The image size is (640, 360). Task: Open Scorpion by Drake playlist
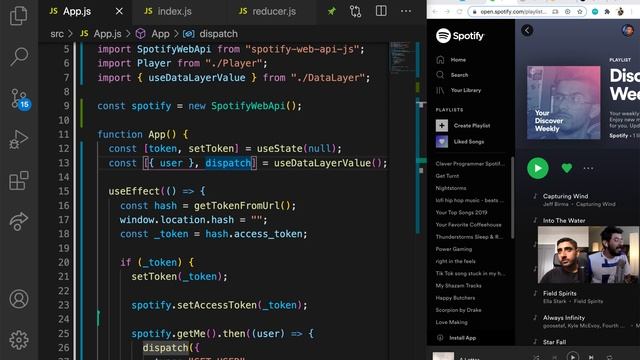[458, 310]
